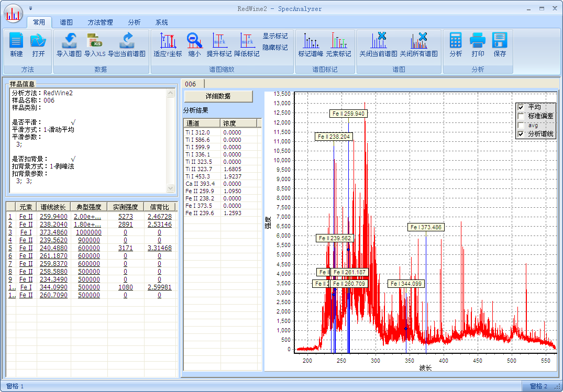Save using the 保存 floppy disk icon
The image size is (563, 392).
click(x=500, y=44)
